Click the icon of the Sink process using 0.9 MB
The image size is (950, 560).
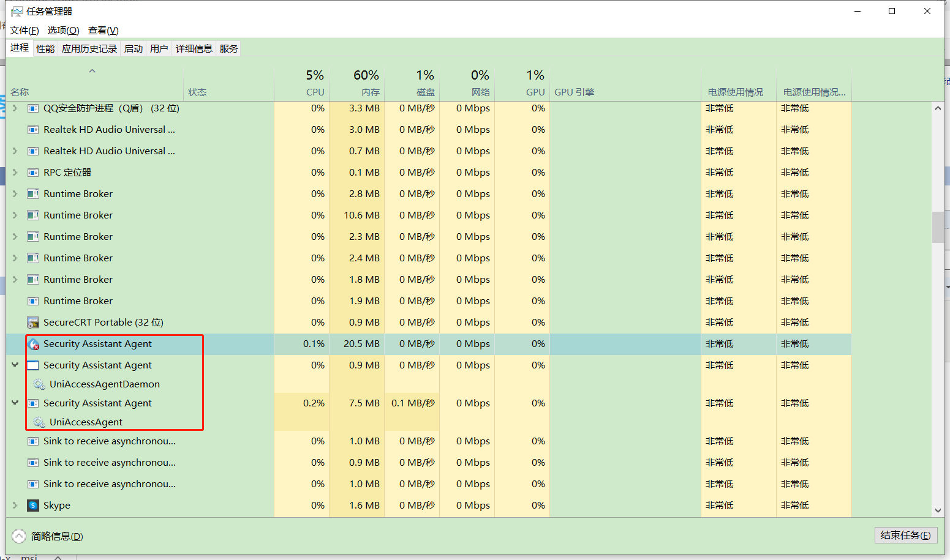[33, 463]
